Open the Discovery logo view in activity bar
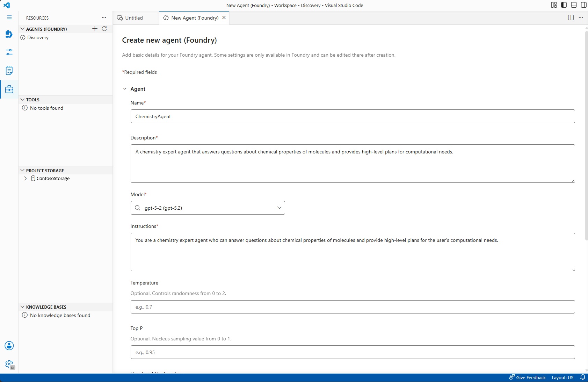This screenshot has width=588, height=382. tap(9, 34)
